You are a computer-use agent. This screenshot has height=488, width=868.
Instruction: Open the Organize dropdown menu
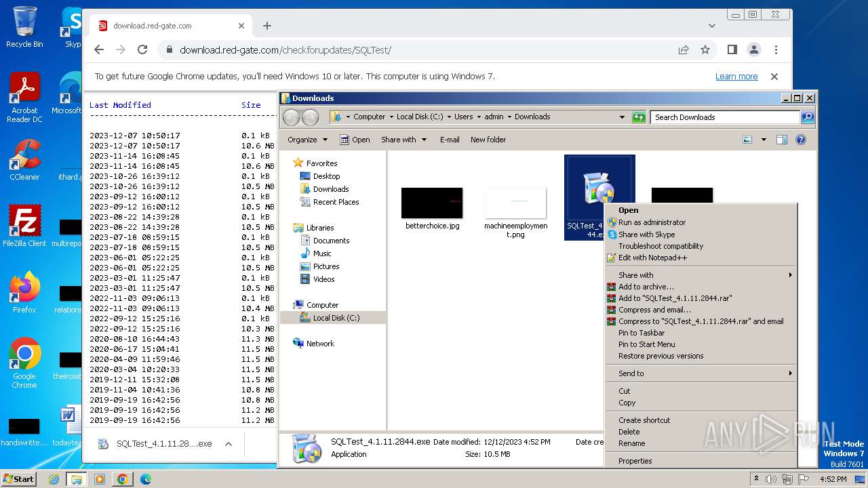(x=307, y=140)
